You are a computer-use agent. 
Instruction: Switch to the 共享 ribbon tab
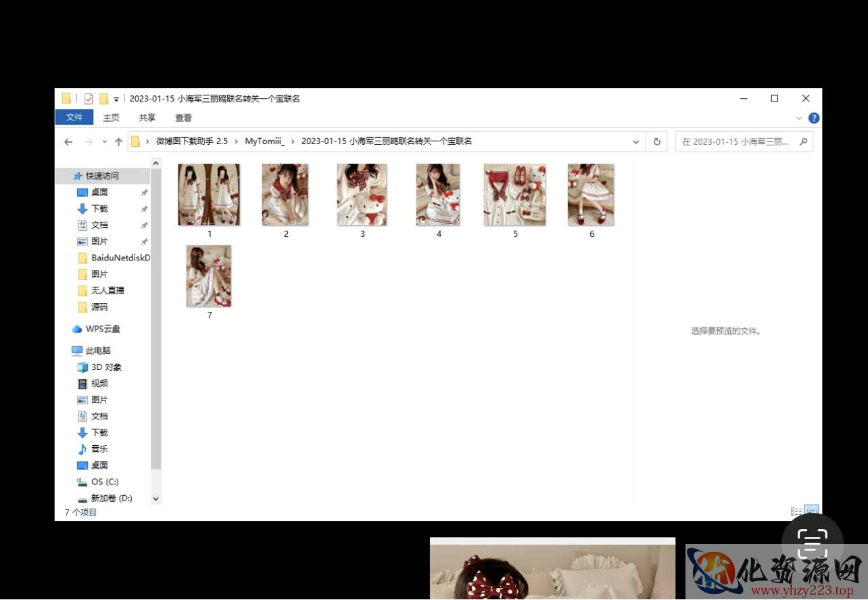pos(147,118)
